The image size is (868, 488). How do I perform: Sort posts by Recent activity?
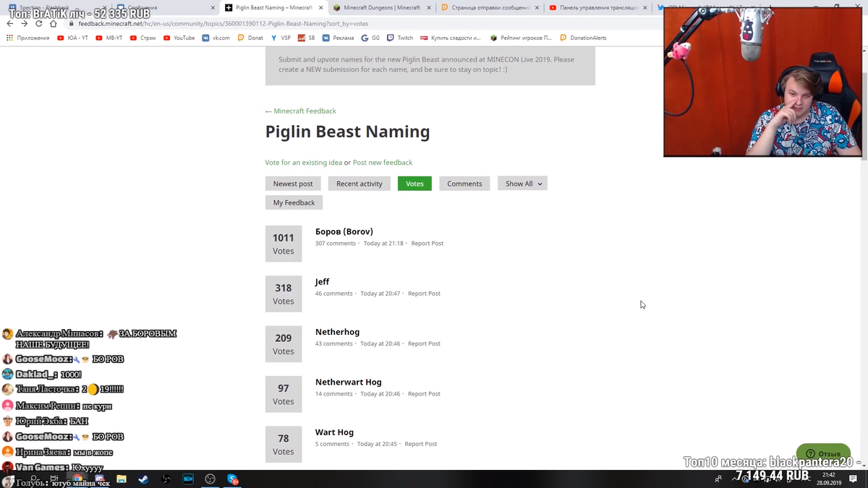359,184
